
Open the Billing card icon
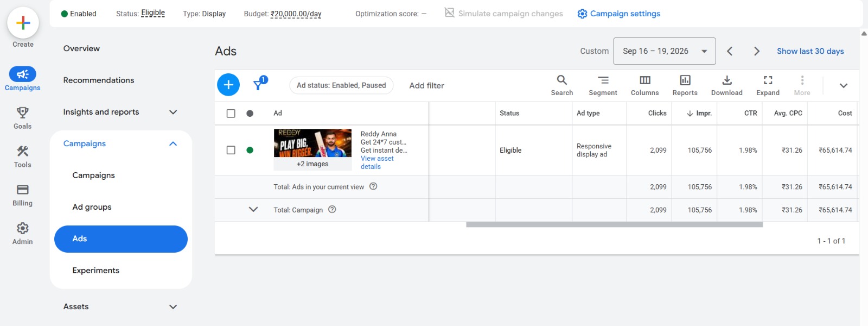23,190
